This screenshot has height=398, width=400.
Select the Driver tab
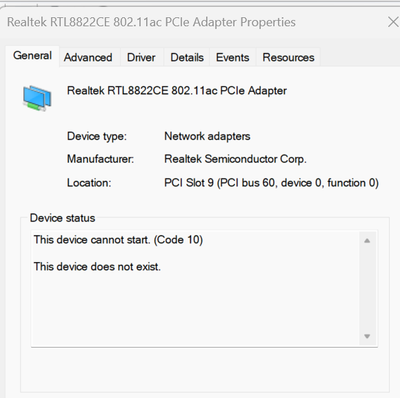click(141, 57)
